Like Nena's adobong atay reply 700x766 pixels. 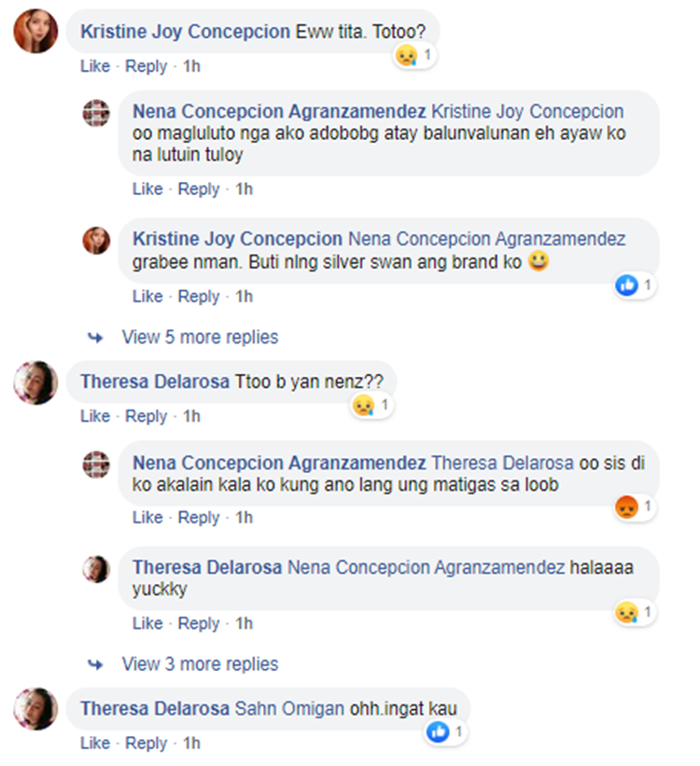point(147,188)
